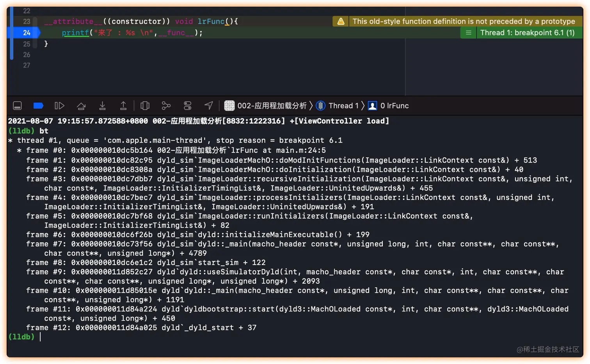This screenshot has width=590, height=364.
Task: Click the frame #8 start_sim + 122 line
Action: coord(146,263)
